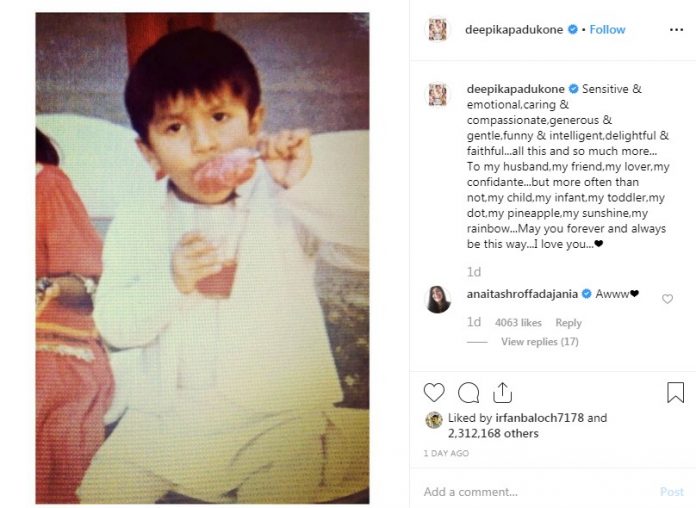
Task: Click verified badge next to header username
Action: click(572, 30)
